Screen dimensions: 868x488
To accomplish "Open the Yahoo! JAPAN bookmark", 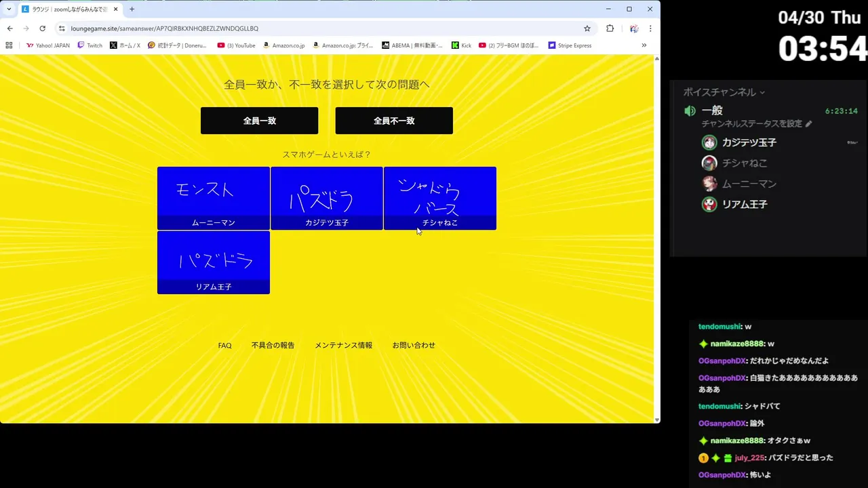I will [x=47, y=45].
